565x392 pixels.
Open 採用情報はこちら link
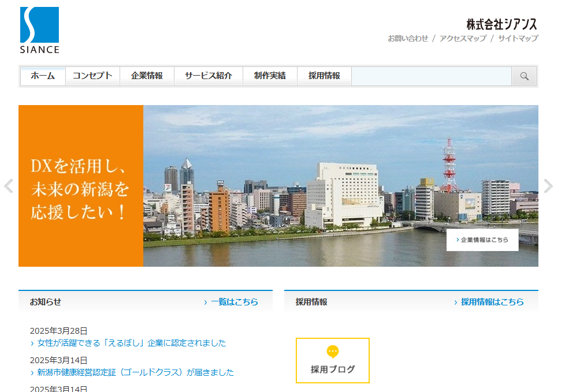point(492,302)
